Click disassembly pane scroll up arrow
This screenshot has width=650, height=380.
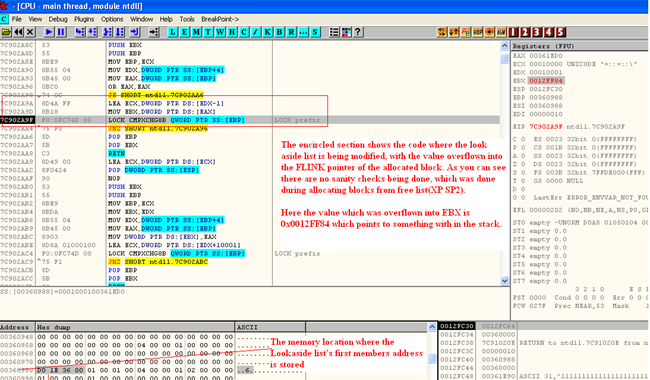(x=504, y=46)
